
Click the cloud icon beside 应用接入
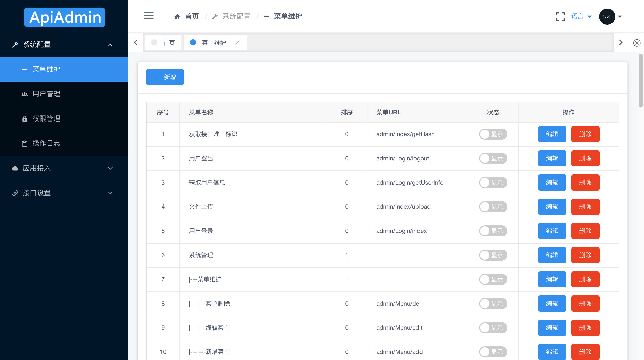[x=15, y=168]
